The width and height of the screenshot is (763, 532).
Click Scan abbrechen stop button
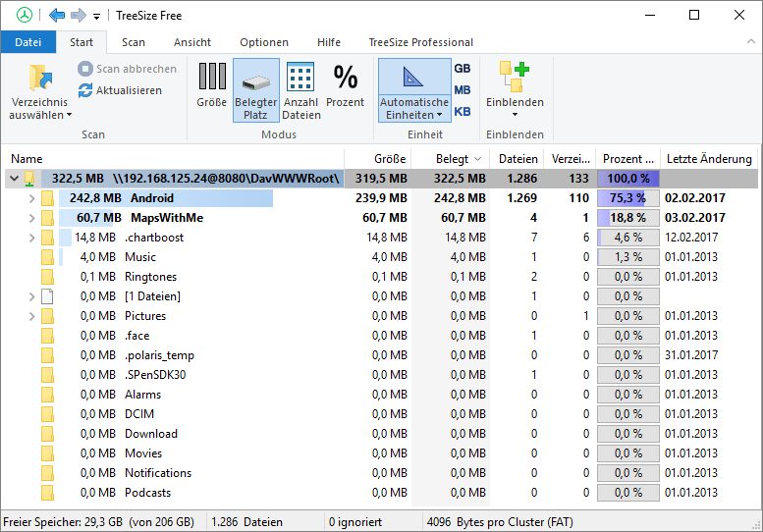coord(128,69)
